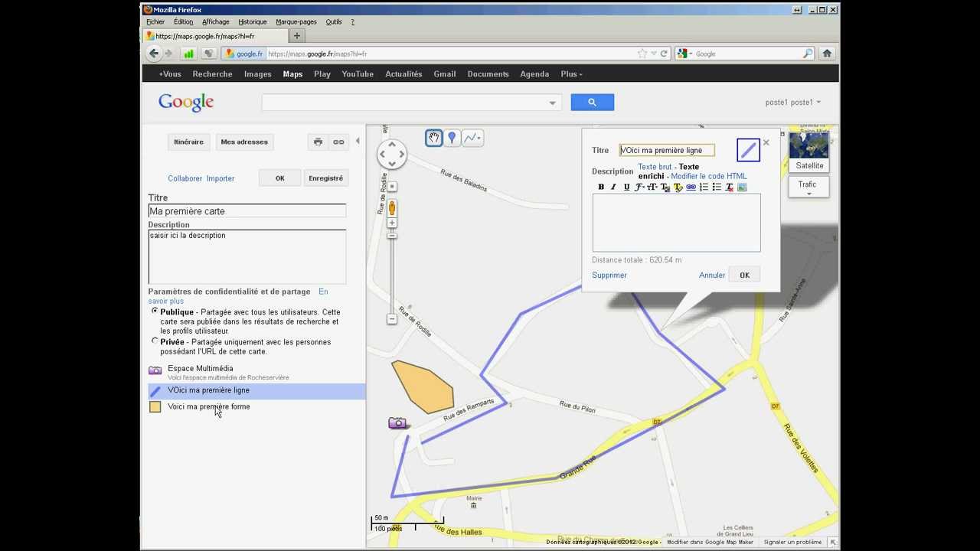Click the Street View pegman icon
This screenshot has height=551, width=980.
[x=392, y=207]
